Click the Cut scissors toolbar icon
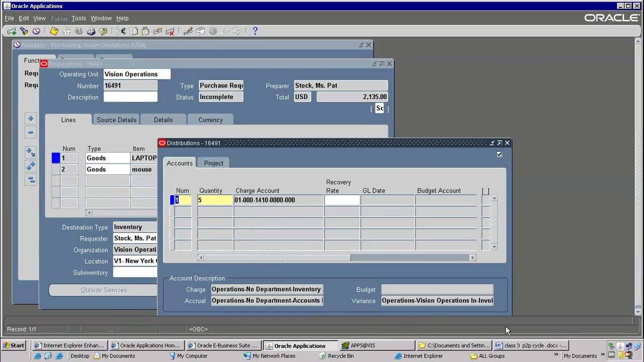 (x=121, y=31)
